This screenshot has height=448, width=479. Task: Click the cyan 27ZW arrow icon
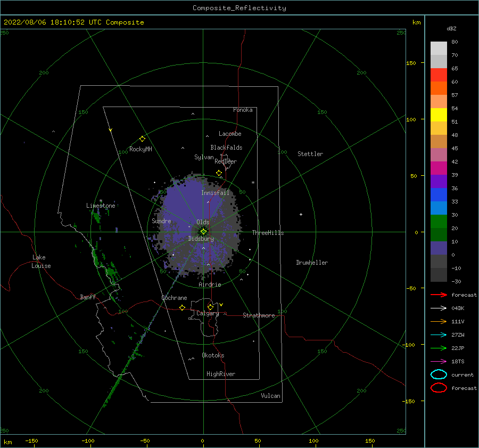point(439,335)
